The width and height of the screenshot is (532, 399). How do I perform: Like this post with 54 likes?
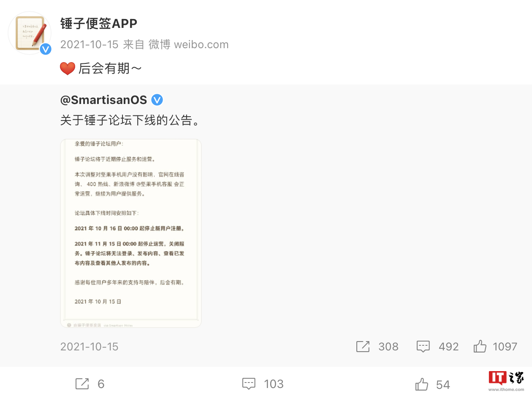(x=422, y=384)
